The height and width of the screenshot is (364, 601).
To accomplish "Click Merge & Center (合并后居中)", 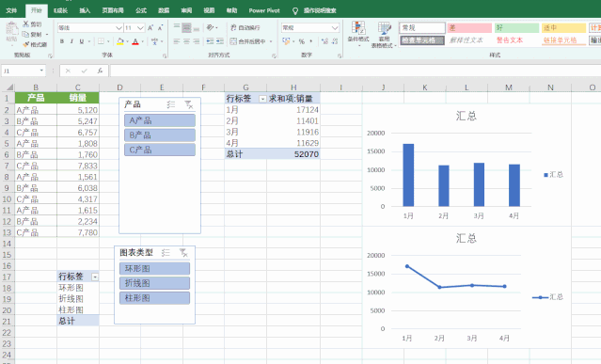I will [x=247, y=41].
